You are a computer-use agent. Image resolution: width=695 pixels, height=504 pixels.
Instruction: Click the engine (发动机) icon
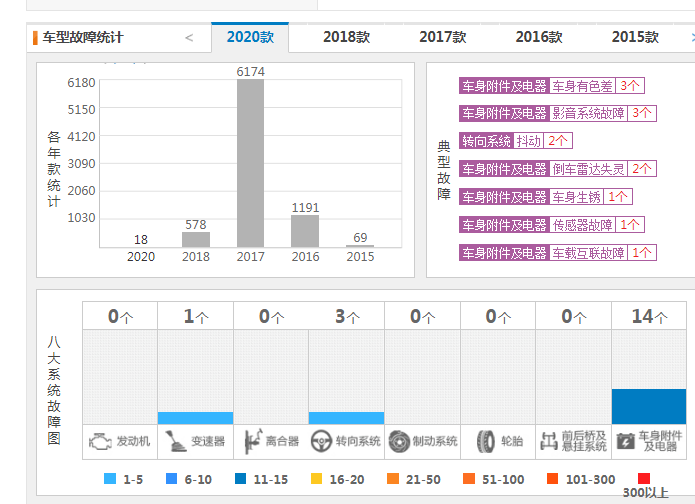pyautogui.click(x=100, y=441)
